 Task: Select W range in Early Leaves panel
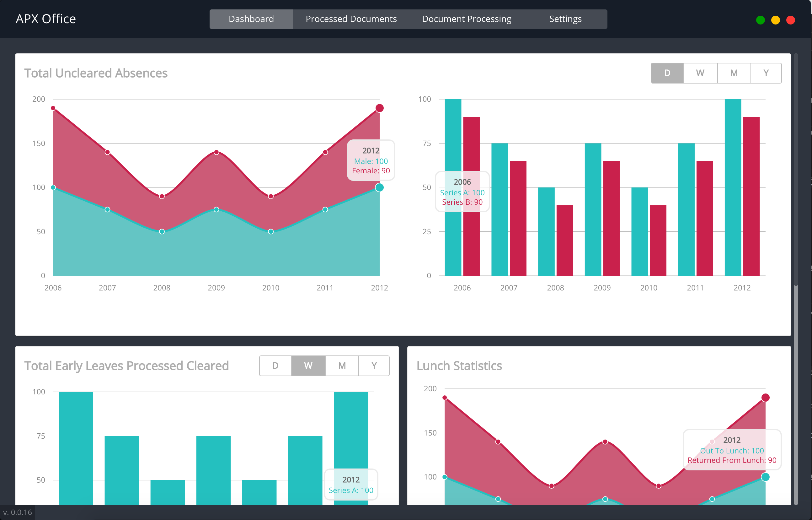(x=308, y=366)
